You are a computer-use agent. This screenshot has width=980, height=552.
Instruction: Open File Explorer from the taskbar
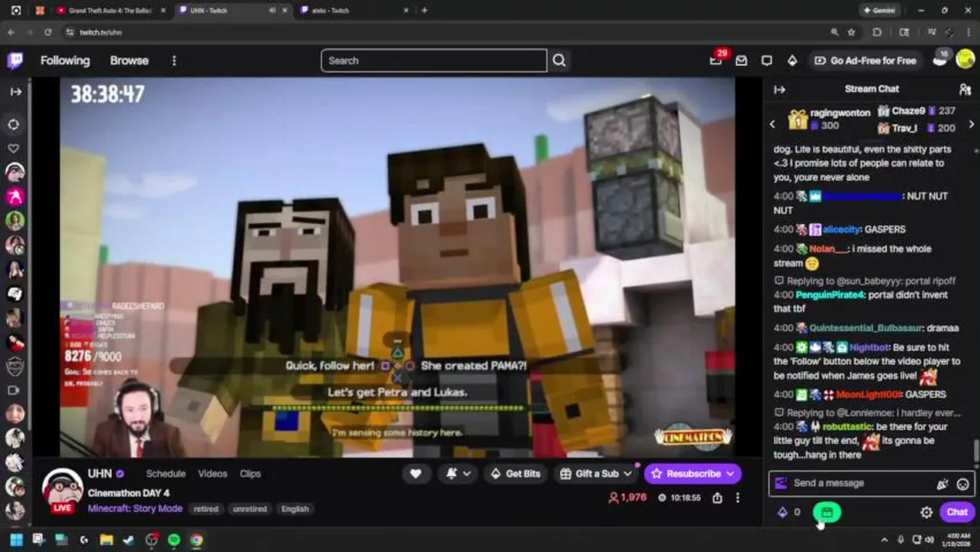(x=106, y=540)
